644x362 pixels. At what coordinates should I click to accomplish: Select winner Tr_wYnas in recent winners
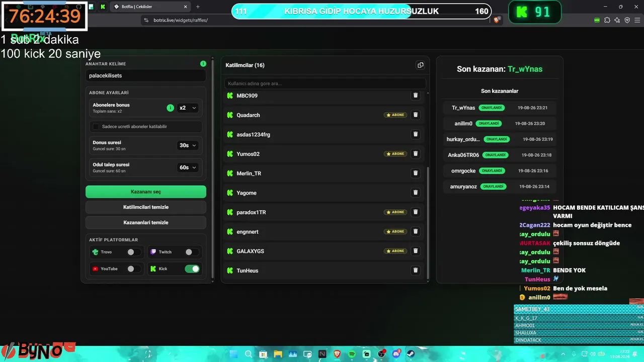pos(500,108)
